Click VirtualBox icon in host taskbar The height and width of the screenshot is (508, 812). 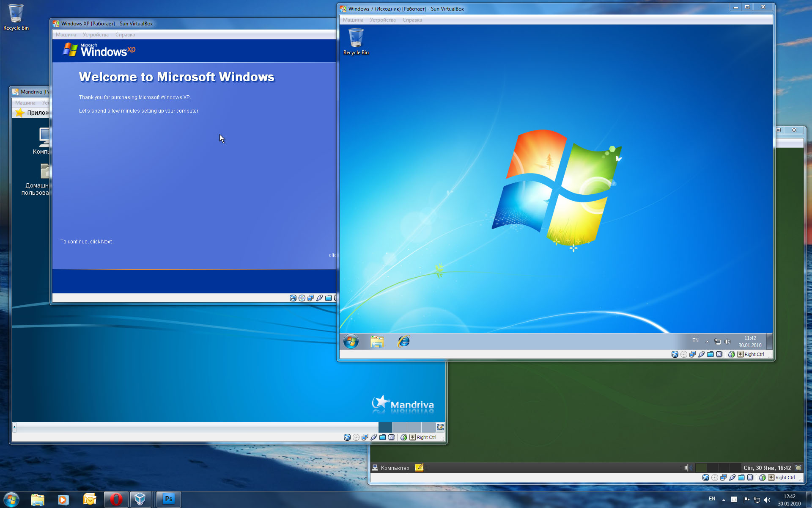(140, 500)
